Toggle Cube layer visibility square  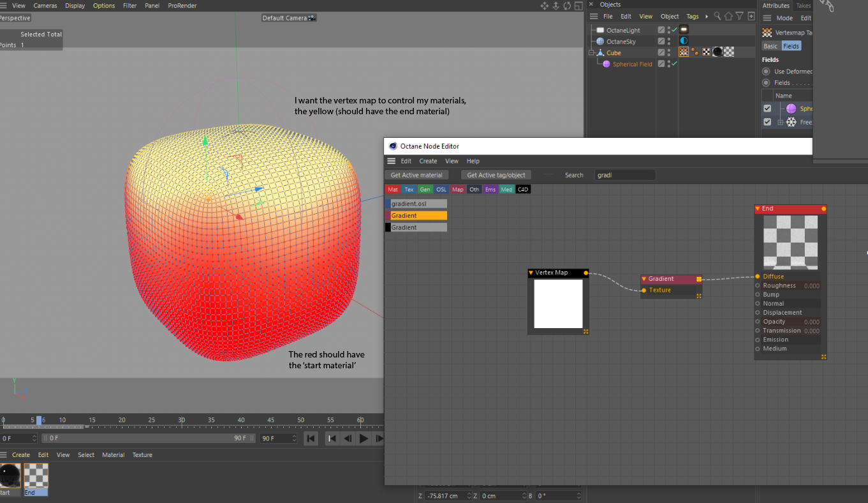pos(661,52)
